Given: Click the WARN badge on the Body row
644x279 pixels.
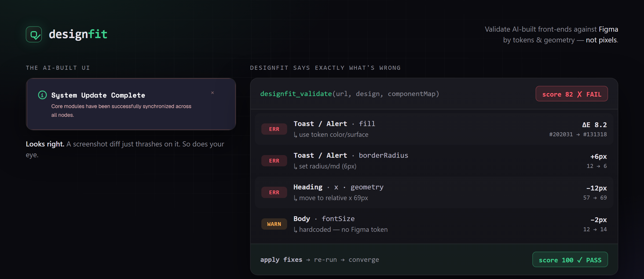Looking at the screenshot, I should pos(274,224).
